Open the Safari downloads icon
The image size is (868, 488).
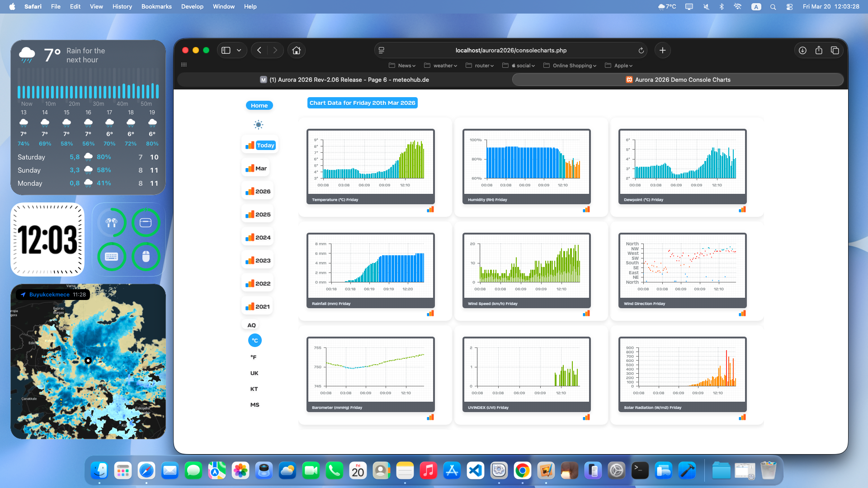[802, 50]
